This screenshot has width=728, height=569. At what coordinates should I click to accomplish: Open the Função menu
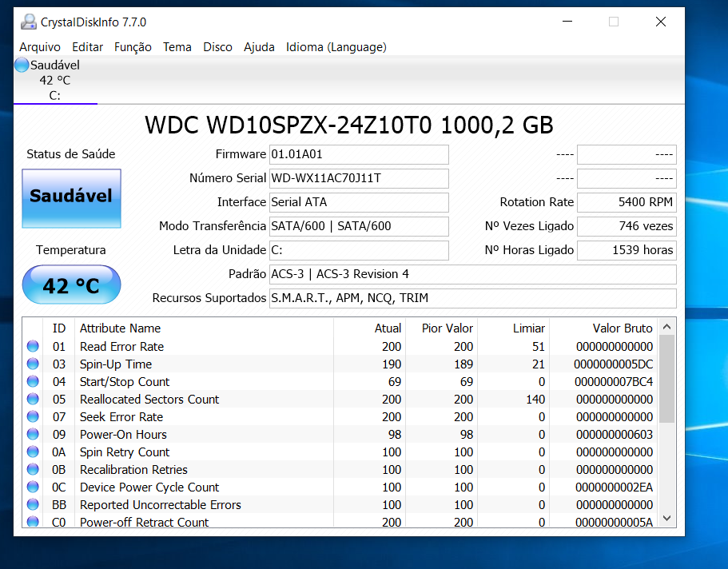pos(133,47)
